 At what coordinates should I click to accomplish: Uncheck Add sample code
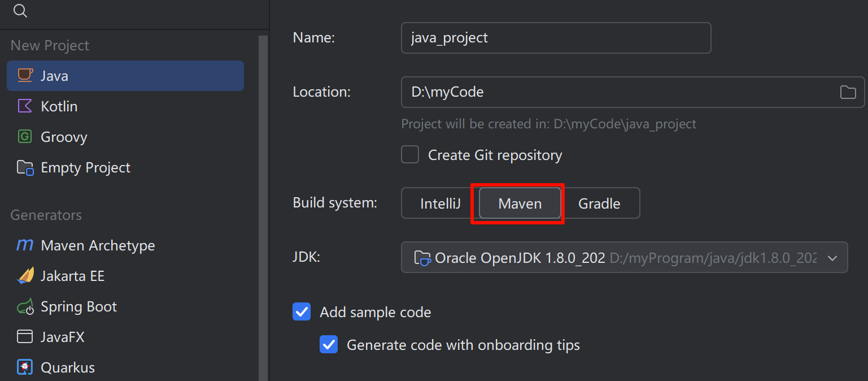302,311
